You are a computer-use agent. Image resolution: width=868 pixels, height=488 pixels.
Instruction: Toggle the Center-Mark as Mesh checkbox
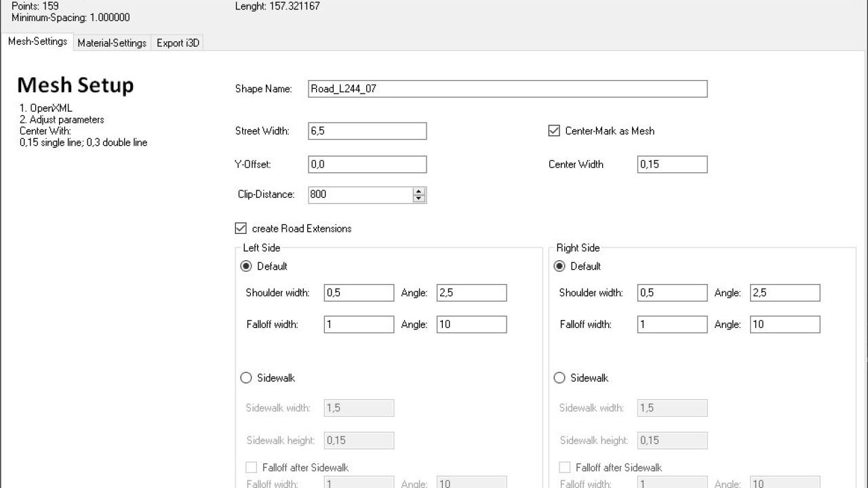(554, 131)
